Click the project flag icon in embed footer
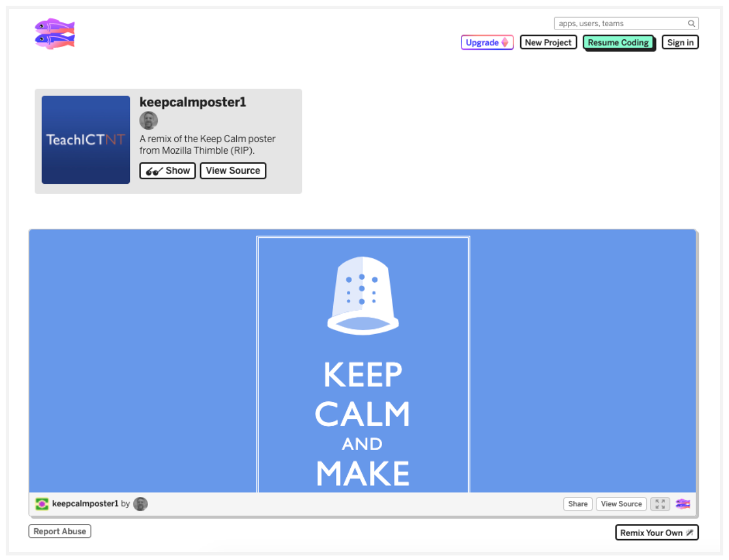The height and width of the screenshot is (560, 729). tap(42, 504)
